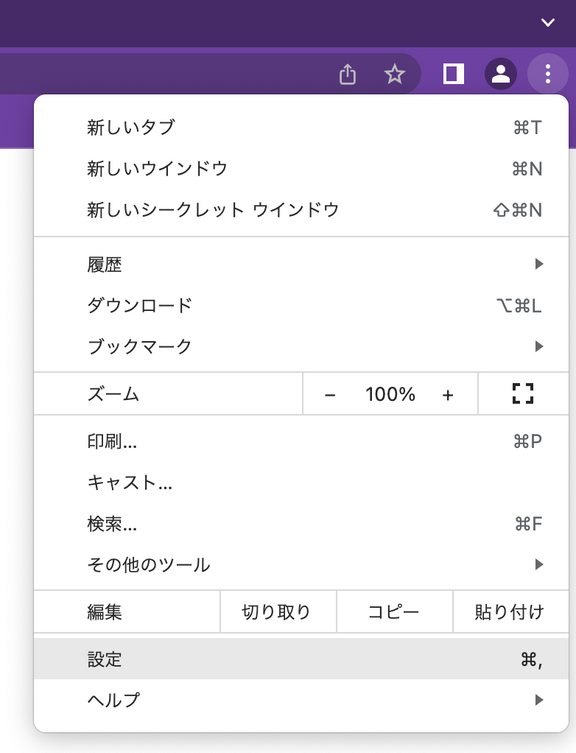Click the 貼り付け button
Screen dimensions: 576x753
[x=511, y=612]
